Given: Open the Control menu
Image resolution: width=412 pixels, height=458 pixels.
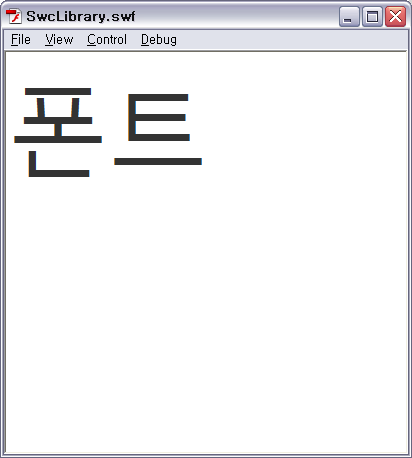Looking at the screenshot, I should [107, 40].
